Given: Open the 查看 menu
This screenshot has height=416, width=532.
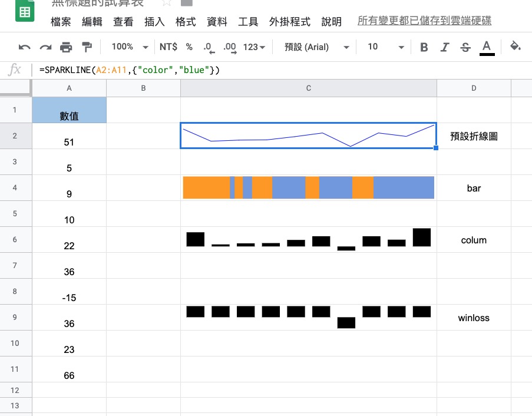Looking at the screenshot, I should pos(123,22).
